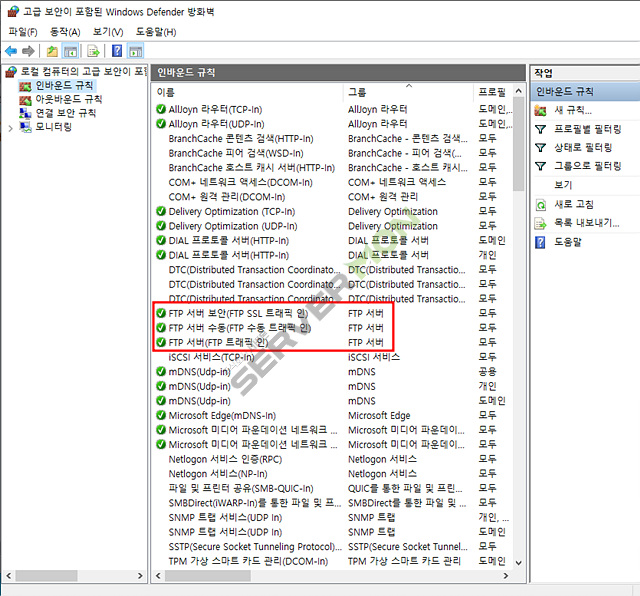Click green check icon of Delivery Optimization (TCP-In)
Screen dimensions: 640x596
point(161,211)
